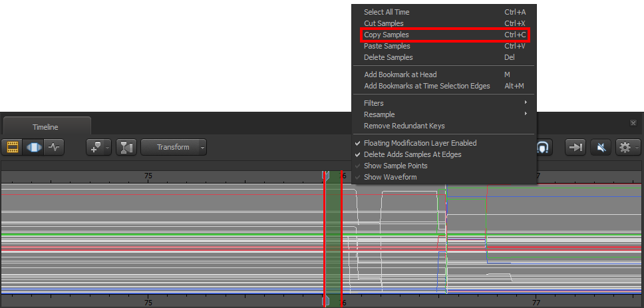Choose Add Bookmark at Head

pyautogui.click(x=444, y=75)
